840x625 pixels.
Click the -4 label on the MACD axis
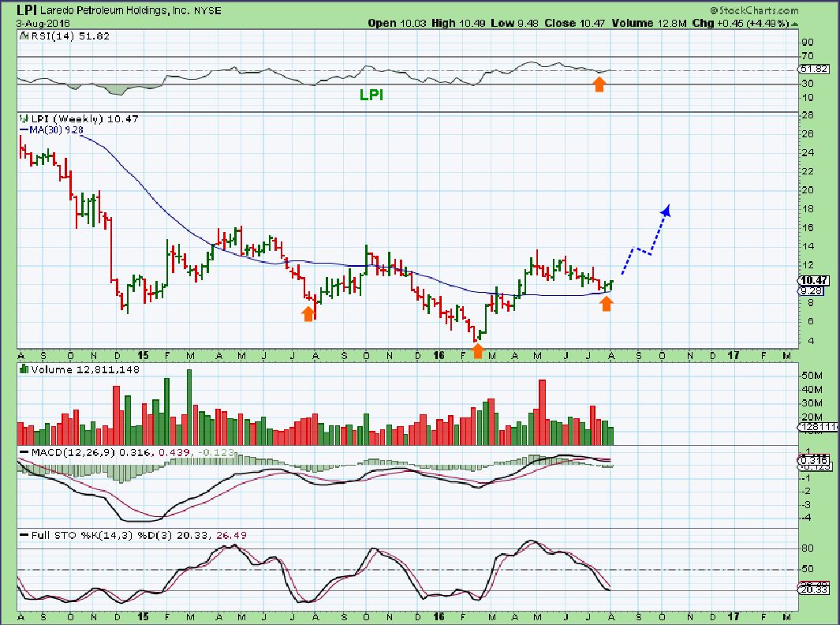[807, 518]
